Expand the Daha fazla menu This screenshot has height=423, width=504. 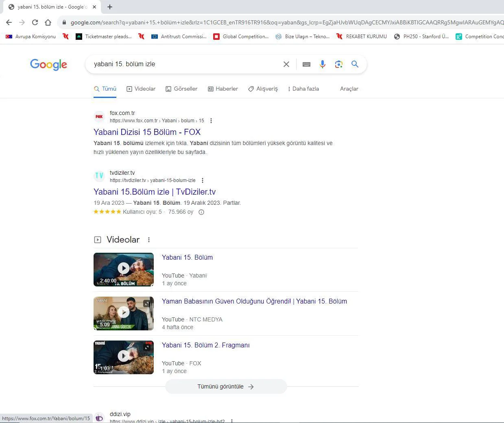pos(303,89)
